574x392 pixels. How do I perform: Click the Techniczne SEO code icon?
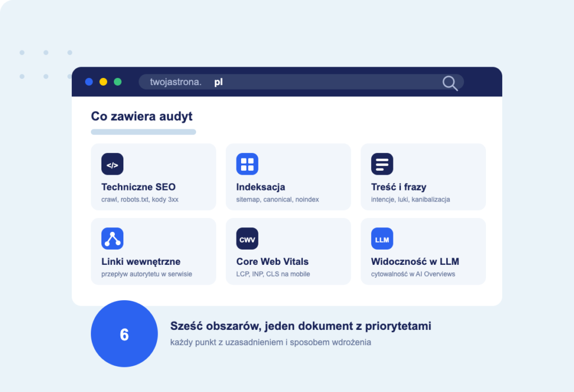(112, 164)
